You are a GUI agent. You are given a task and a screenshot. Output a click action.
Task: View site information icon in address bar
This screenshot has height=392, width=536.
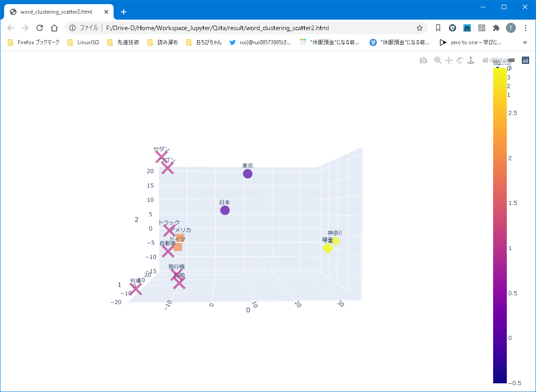(73, 28)
